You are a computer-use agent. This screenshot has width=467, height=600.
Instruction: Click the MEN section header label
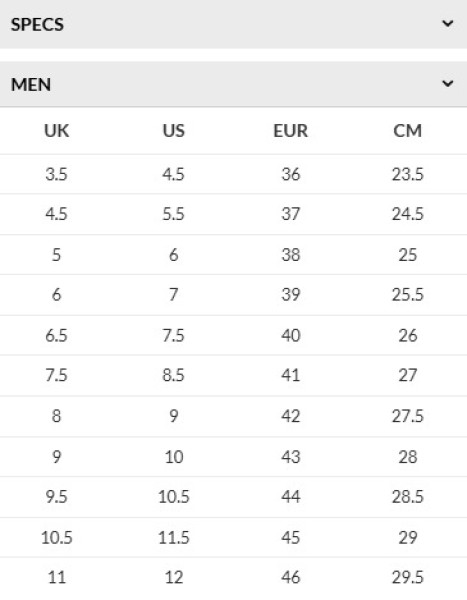[x=31, y=85]
